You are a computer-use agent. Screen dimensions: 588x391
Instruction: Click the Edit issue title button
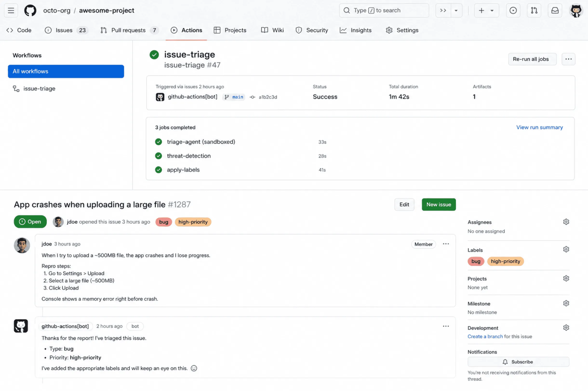[x=404, y=204]
